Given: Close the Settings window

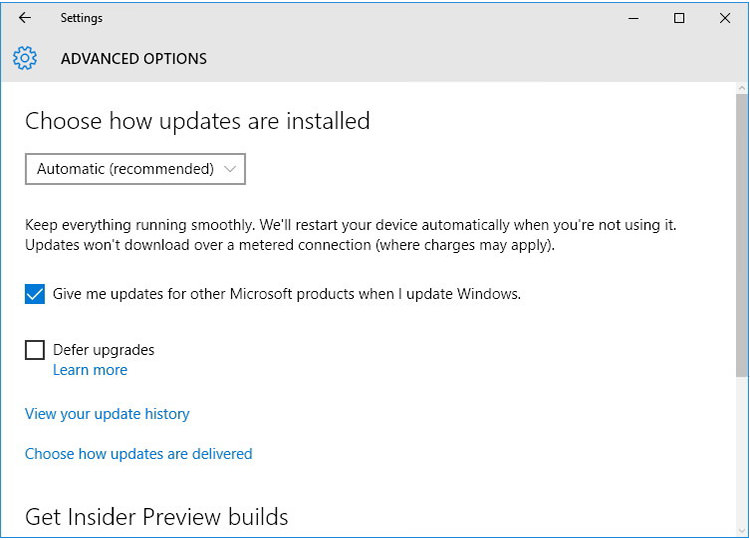Looking at the screenshot, I should coord(725,18).
